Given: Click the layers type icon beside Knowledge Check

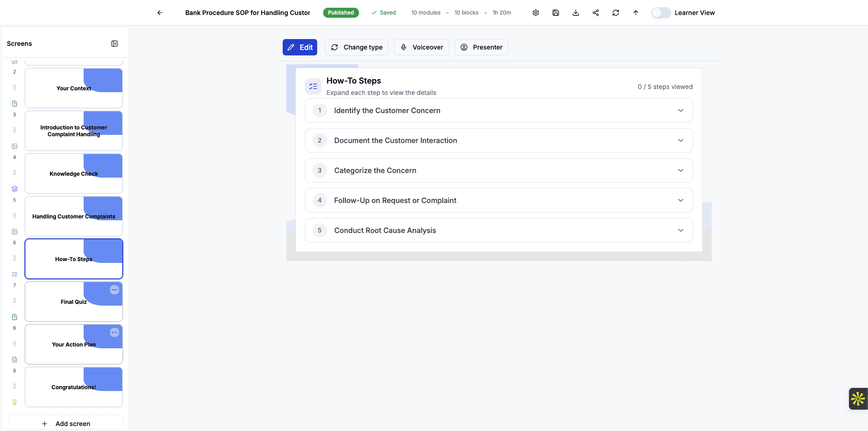Looking at the screenshot, I should click(x=15, y=189).
